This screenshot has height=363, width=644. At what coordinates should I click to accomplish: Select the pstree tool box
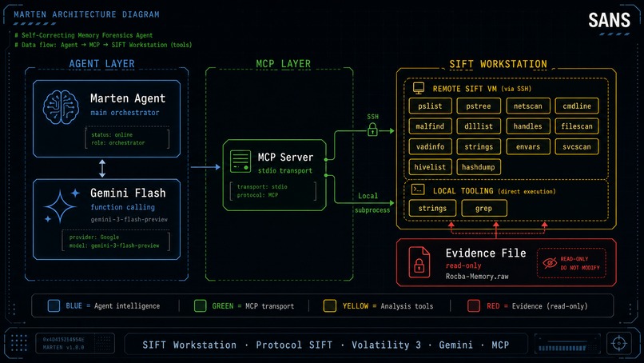(479, 106)
